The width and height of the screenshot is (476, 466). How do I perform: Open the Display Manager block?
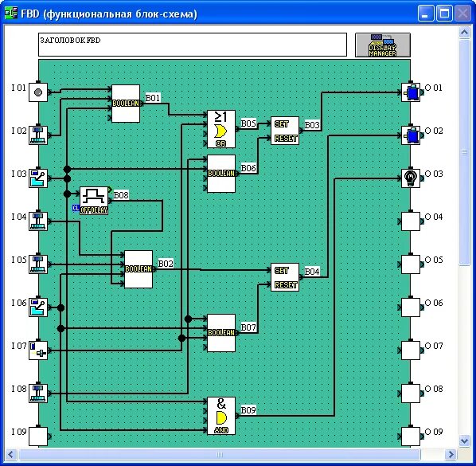[x=383, y=45]
